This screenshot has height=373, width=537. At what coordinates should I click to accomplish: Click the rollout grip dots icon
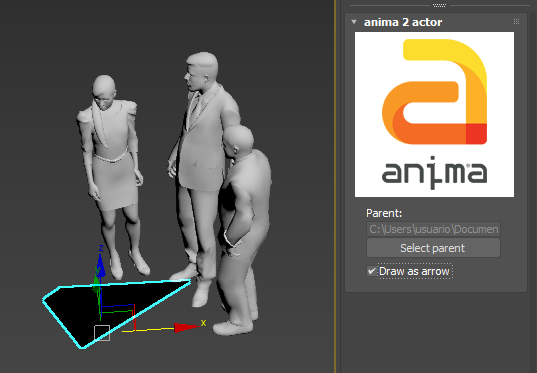(x=516, y=22)
